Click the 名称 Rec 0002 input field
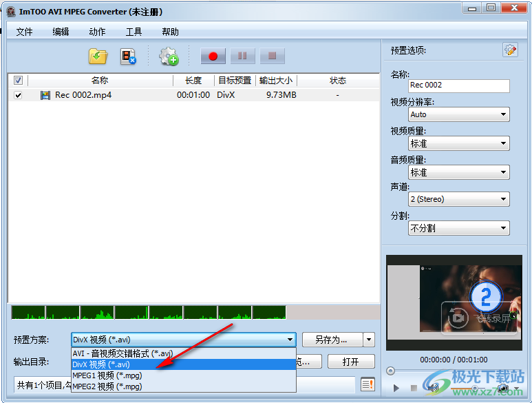The height and width of the screenshot is (403, 532). click(459, 85)
